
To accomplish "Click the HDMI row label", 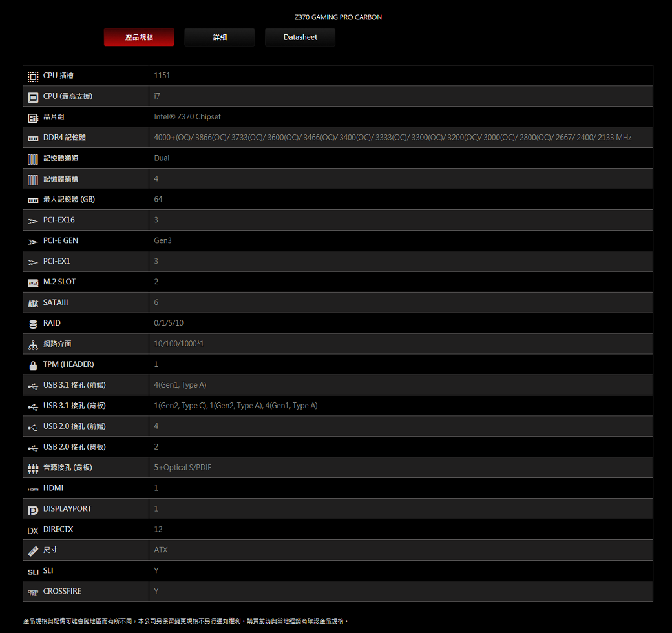I will coord(53,488).
